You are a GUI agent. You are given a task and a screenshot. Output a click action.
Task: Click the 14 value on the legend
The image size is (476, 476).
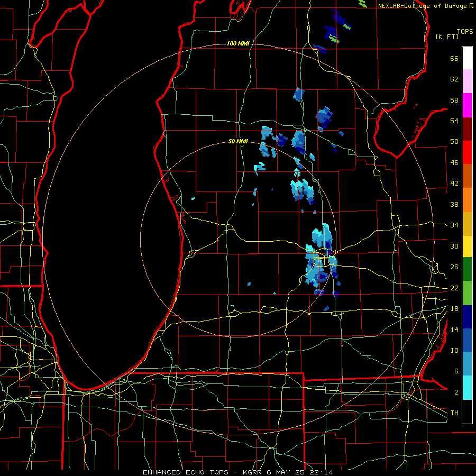(454, 329)
